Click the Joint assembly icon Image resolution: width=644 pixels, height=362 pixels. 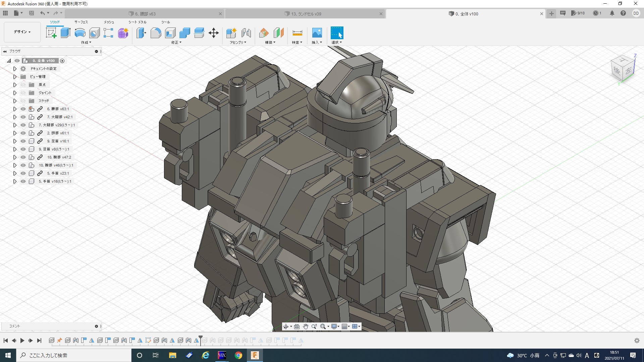[246, 33]
